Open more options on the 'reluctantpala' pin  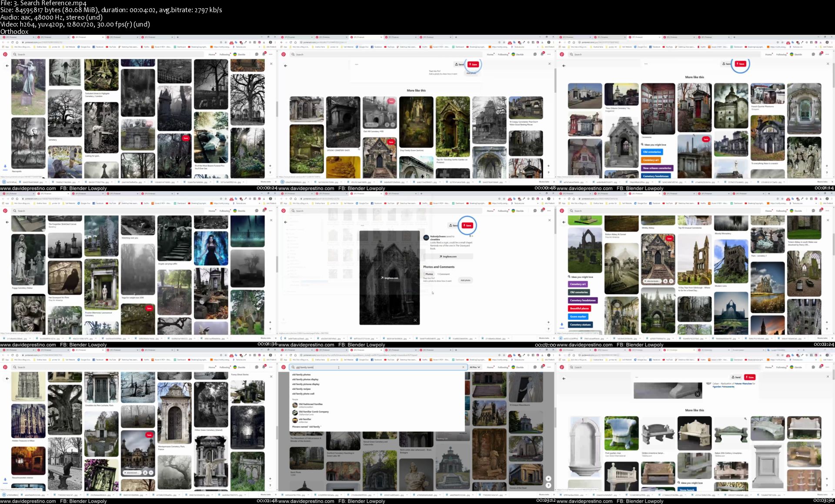click(x=671, y=281)
